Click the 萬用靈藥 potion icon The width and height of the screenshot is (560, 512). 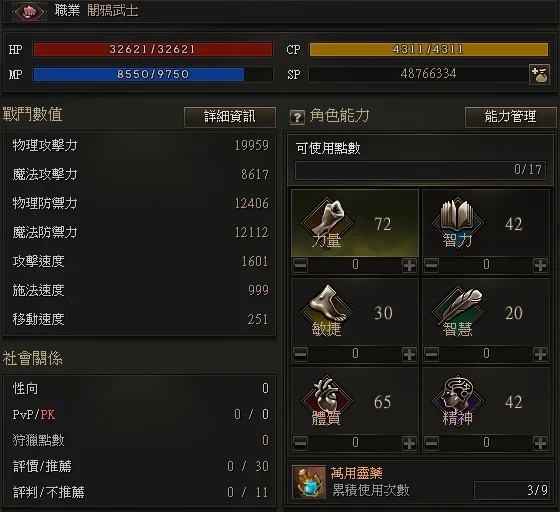coord(309,482)
